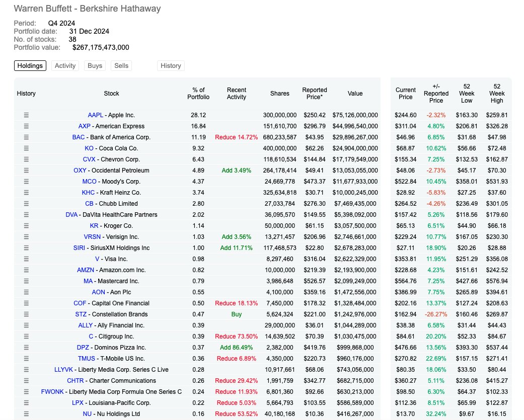Switch to the Activity tab
This screenshot has height=420, width=524.
point(65,66)
